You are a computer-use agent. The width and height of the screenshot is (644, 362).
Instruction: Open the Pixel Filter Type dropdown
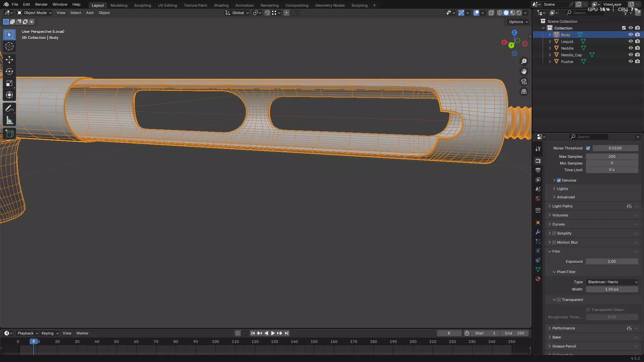point(612,282)
